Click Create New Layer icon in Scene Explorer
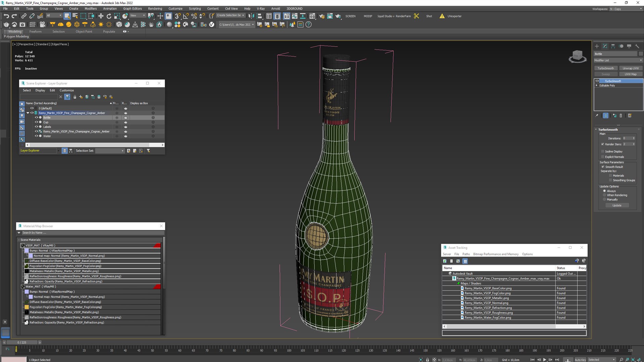This screenshot has height=362, width=644. click(x=81, y=97)
